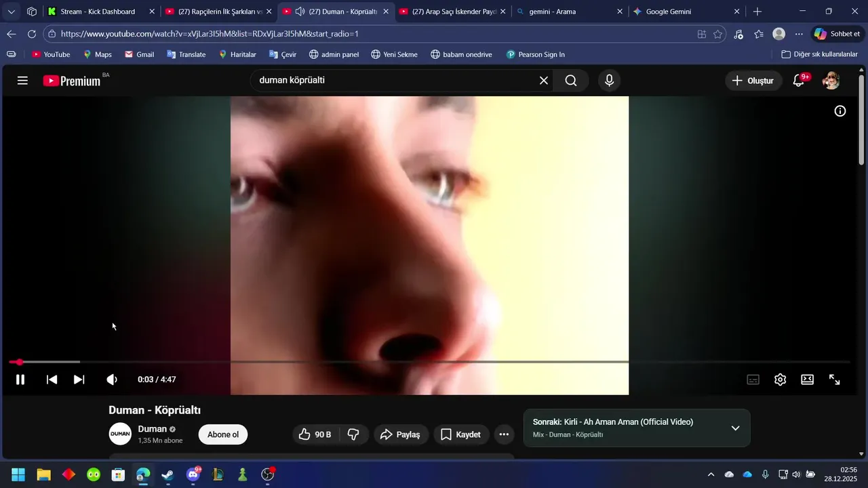Open player settings gear
The height and width of the screenshot is (488, 868).
[x=781, y=380]
